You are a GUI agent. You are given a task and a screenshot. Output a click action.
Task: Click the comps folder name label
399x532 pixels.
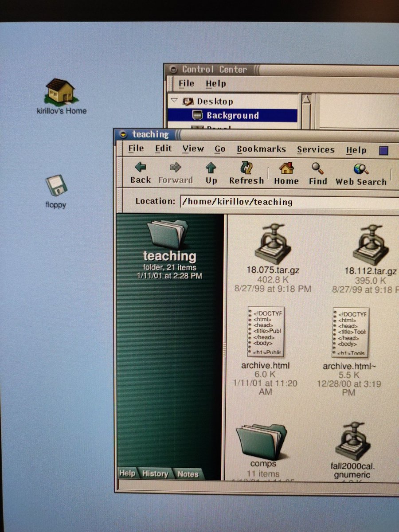click(263, 464)
